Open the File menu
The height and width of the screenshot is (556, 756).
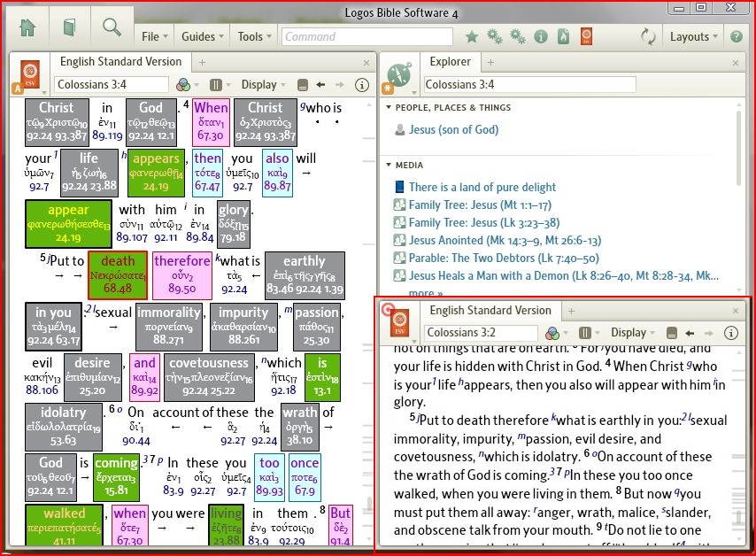point(155,36)
